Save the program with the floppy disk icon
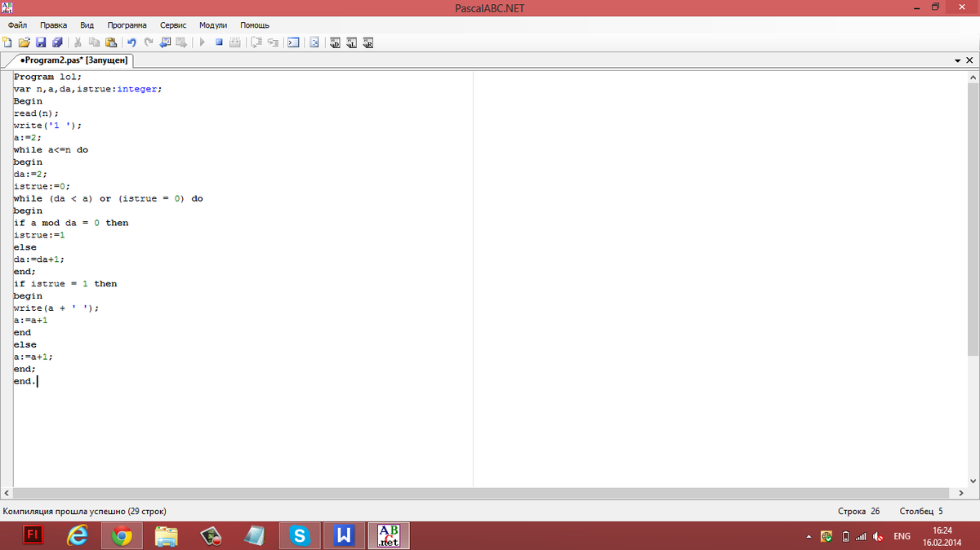980x550 pixels. click(x=40, y=42)
